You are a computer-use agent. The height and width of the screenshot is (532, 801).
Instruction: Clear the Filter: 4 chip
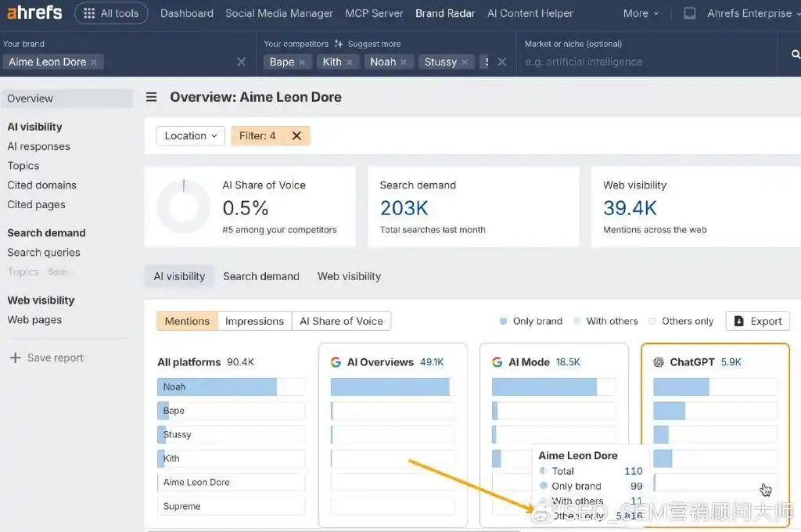(296, 135)
